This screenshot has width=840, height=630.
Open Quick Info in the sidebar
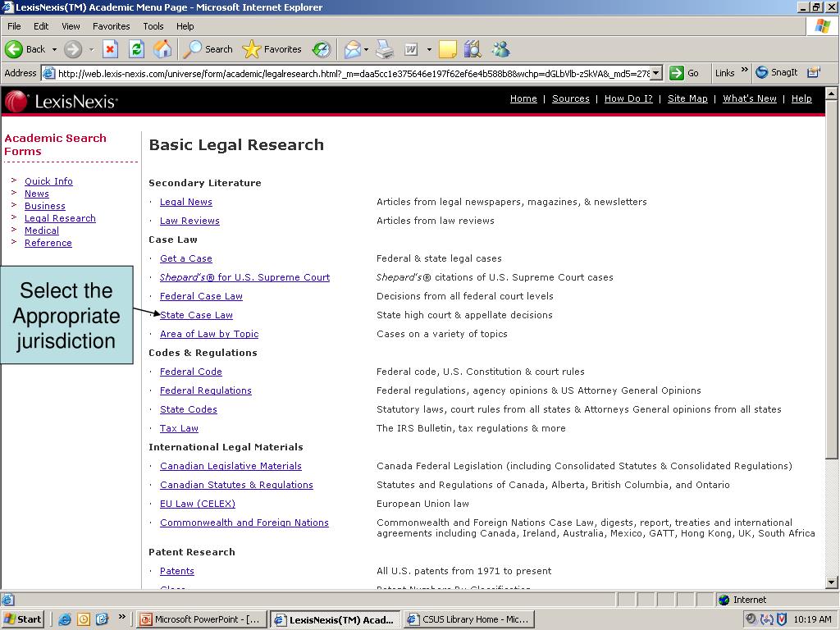[x=48, y=181]
